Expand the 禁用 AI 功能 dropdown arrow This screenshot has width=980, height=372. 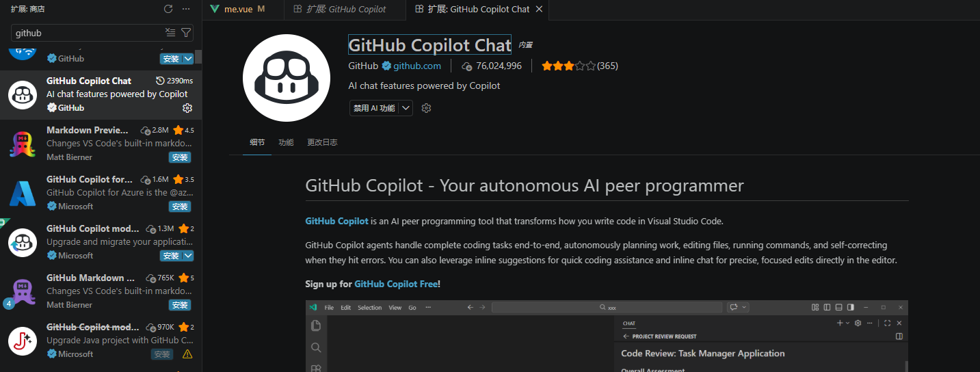(x=406, y=108)
